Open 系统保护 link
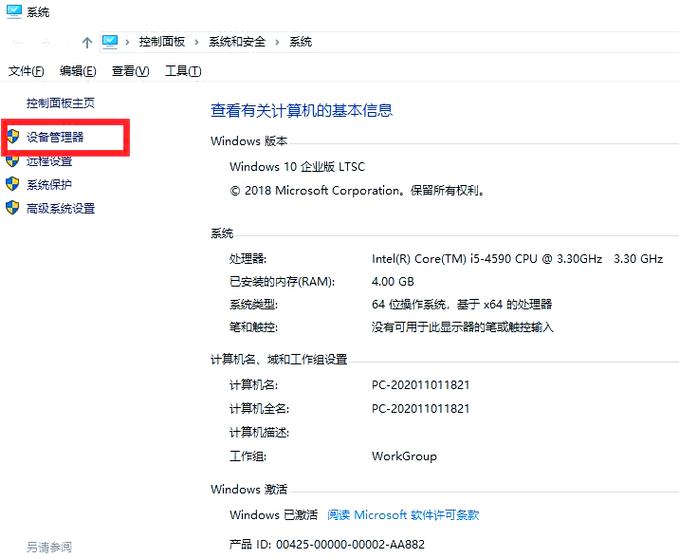This screenshot has height=558, width=679. tap(49, 184)
